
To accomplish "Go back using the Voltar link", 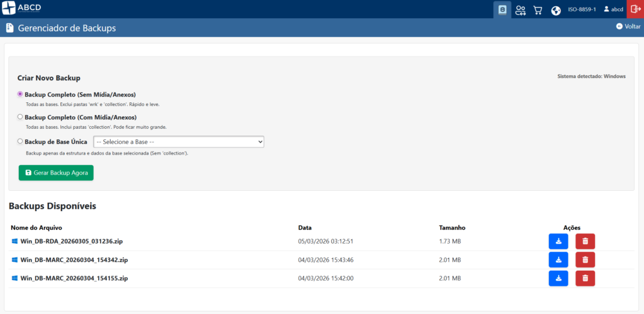I will tap(628, 27).
